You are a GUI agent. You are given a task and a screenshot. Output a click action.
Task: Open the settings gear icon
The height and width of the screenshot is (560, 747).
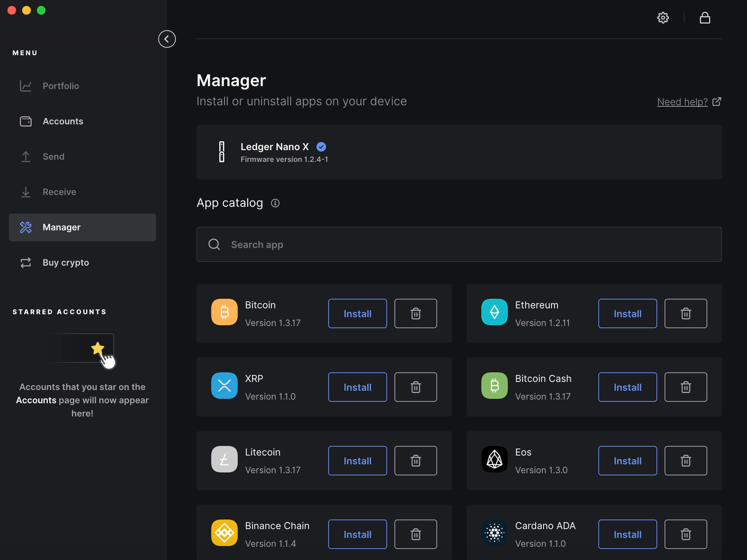tap(663, 18)
